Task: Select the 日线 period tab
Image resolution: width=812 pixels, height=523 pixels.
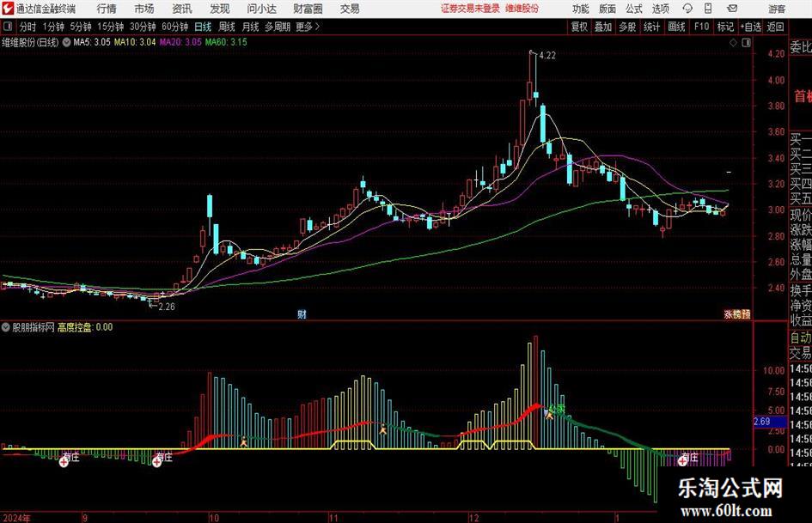Action: click(x=203, y=27)
